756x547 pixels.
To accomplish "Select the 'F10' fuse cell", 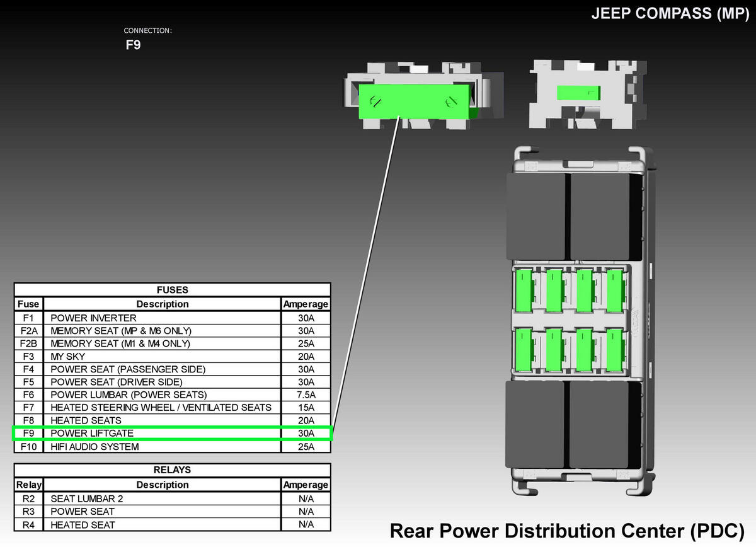I will click(28, 447).
